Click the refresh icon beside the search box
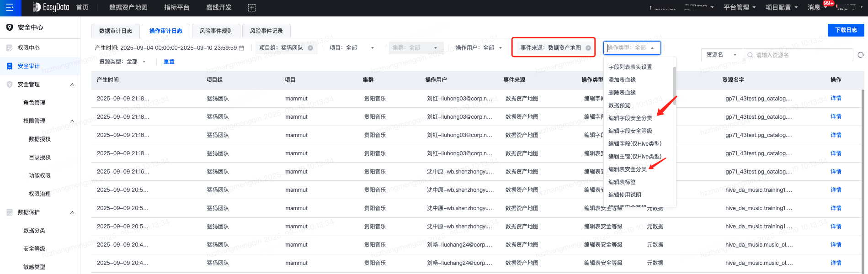 861,55
